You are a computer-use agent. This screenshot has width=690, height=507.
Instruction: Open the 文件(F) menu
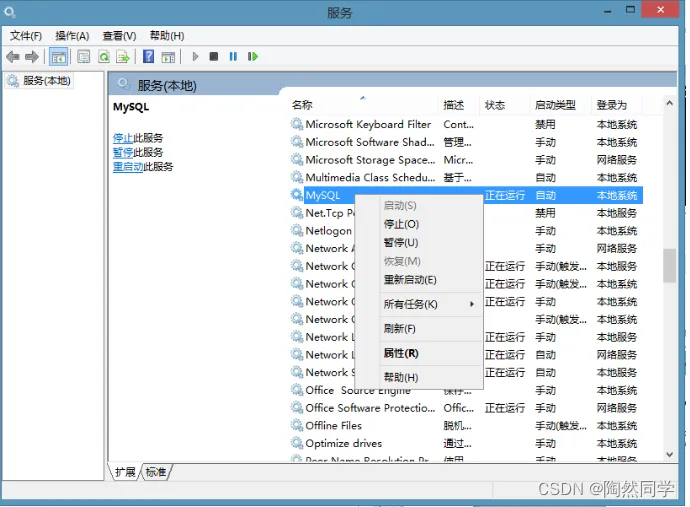pos(26,36)
